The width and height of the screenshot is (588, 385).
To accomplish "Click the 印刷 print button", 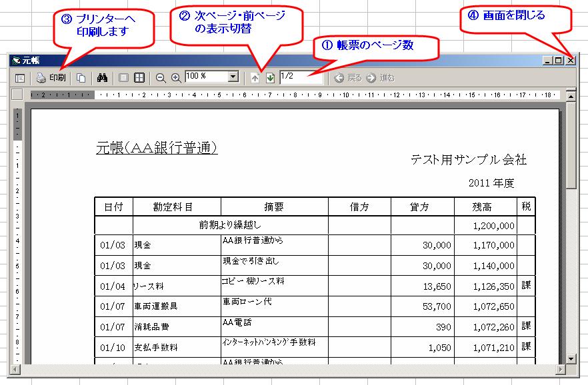I will tap(51, 78).
